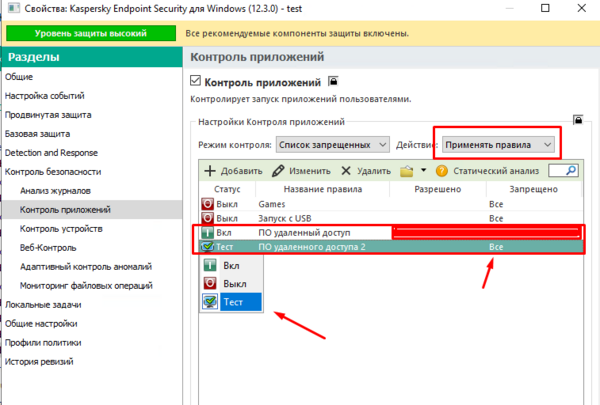Select the ПО удаленного доступа 2 rule name
Screen dimensions: 600x405
pos(312,247)
